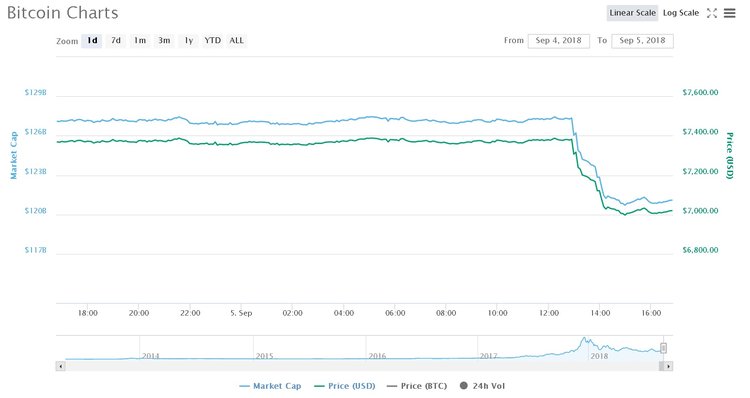Viewport: 750px width, 398px height.
Task: Click the 2015 marker in navigator timeline
Action: pos(265,356)
